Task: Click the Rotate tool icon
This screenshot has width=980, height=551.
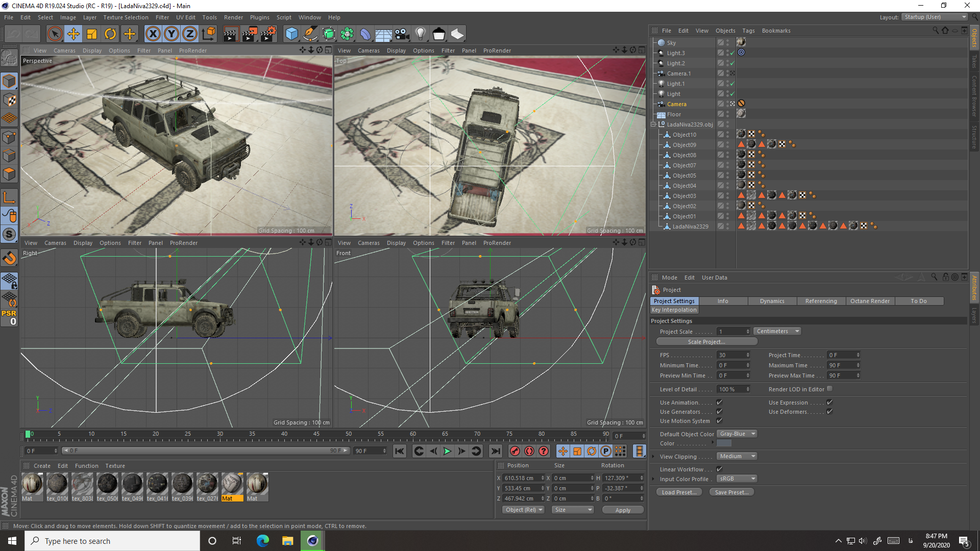Action: [110, 34]
